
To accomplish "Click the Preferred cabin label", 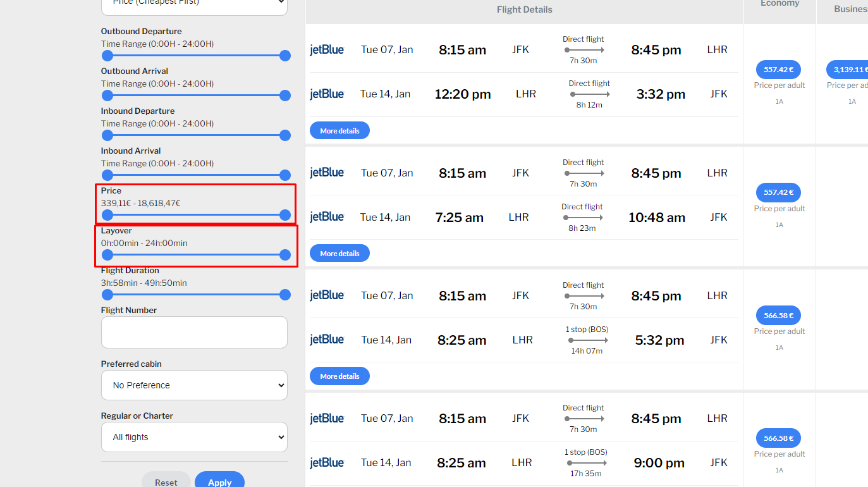I will (131, 364).
